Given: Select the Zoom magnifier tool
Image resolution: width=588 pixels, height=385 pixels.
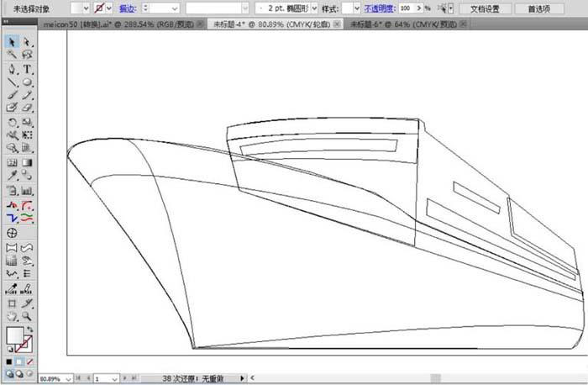Looking at the screenshot, I should [27, 316].
